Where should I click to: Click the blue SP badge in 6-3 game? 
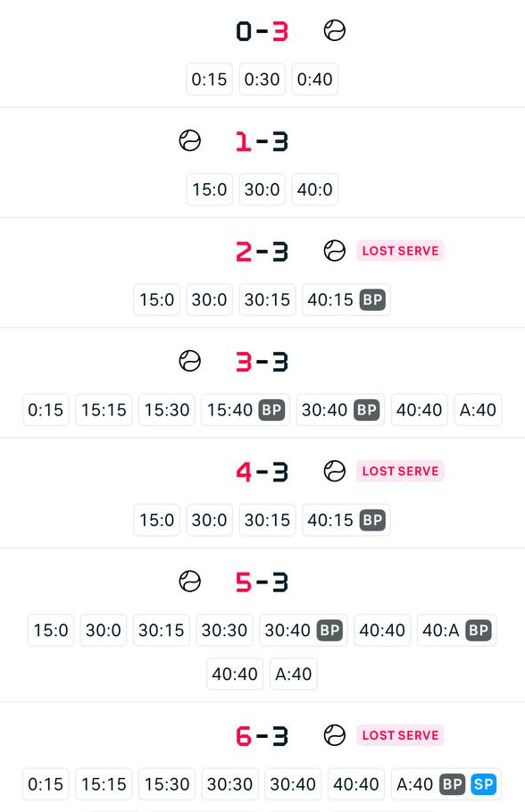[484, 784]
